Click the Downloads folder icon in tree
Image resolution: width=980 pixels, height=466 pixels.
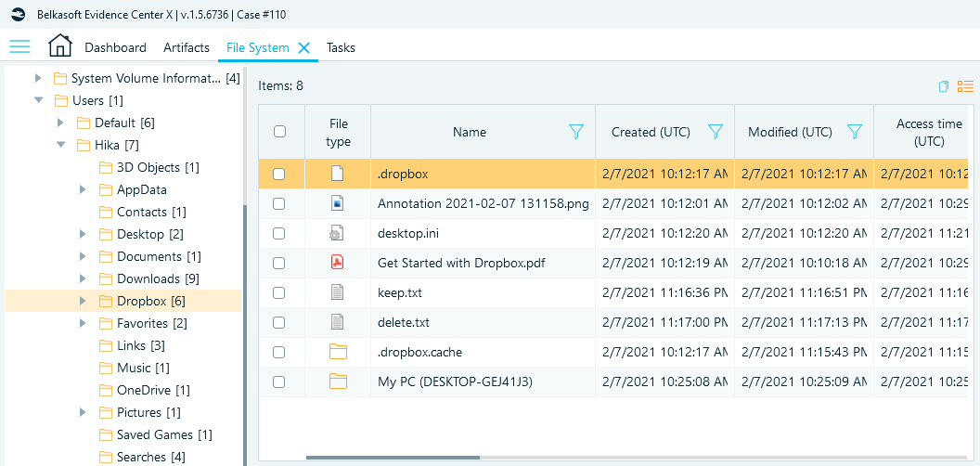point(106,278)
